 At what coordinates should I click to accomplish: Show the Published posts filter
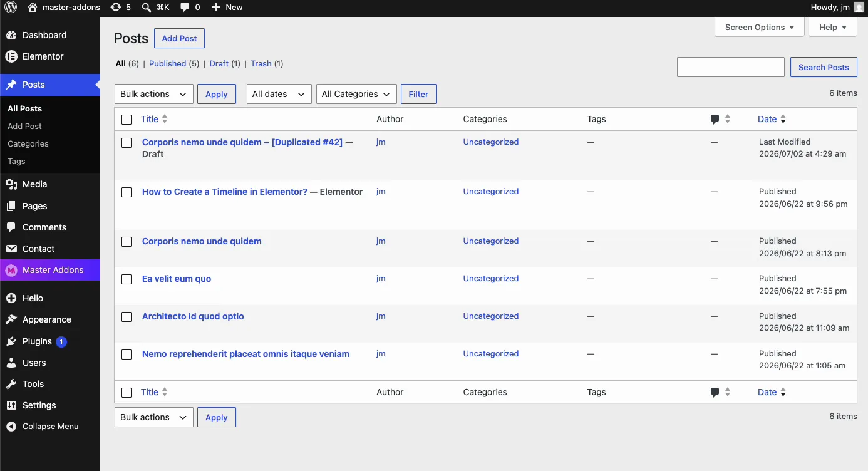pyautogui.click(x=167, y=63)
